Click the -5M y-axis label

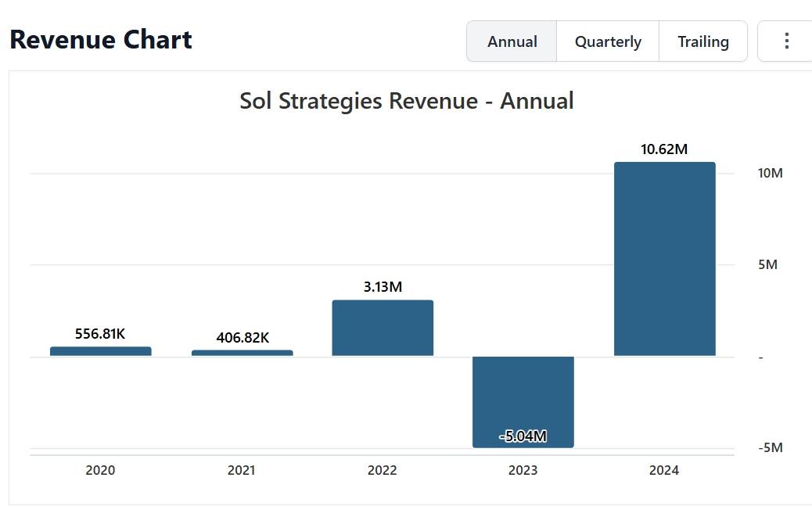771,447
